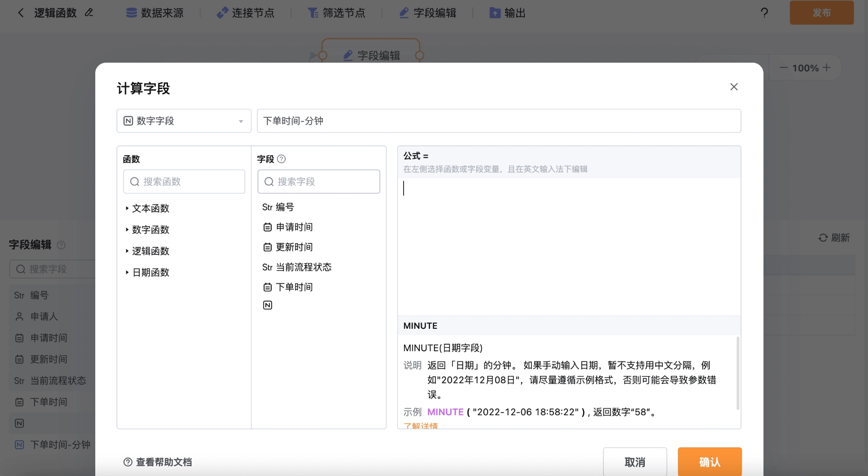Expand the 日期函数 category
This screenshot has height=476, width=868.
tap(147, 272)
